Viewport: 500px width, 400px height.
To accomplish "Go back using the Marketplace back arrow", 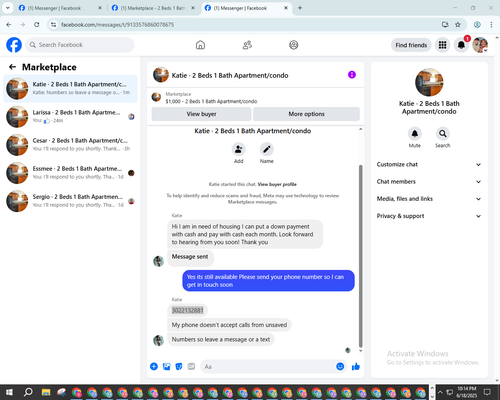I will [12, 67].
